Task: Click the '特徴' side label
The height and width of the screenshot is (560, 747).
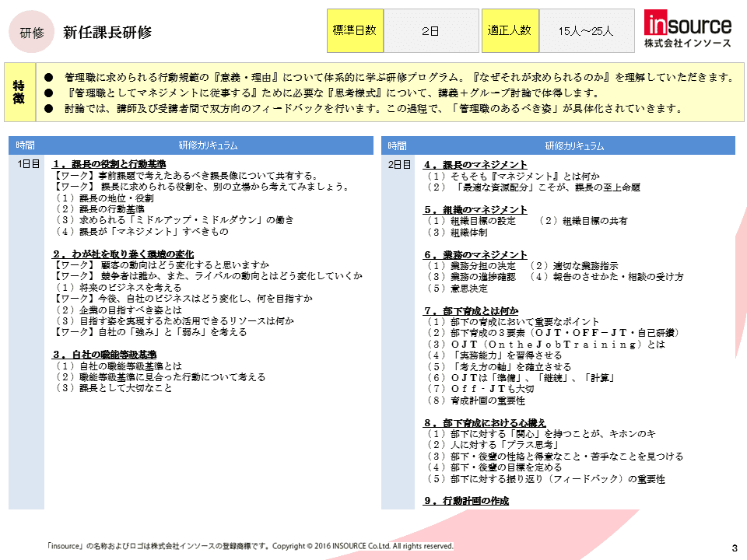Action: point(19,92)
